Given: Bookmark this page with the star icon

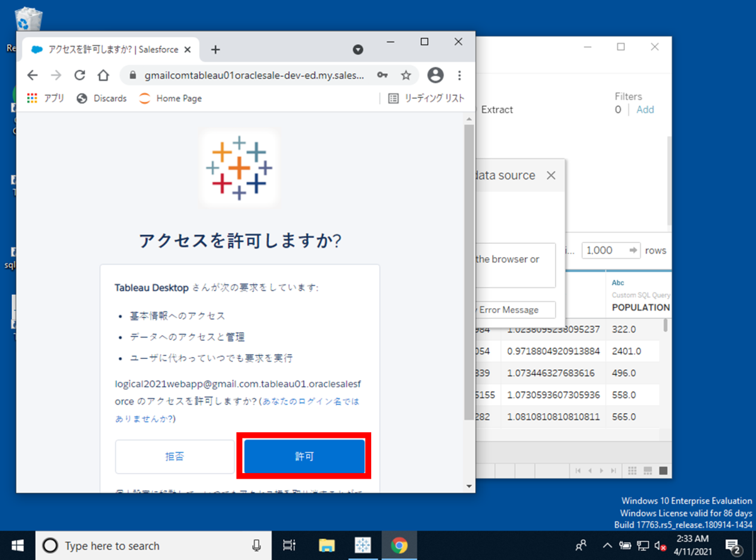Looking at the screenshot, I should [x=406, y=76].
